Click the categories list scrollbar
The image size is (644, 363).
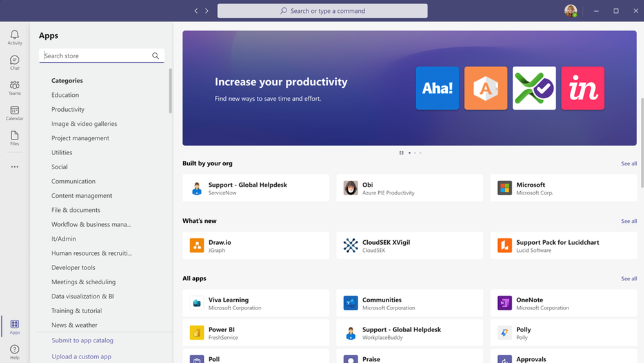coord(170,91)
